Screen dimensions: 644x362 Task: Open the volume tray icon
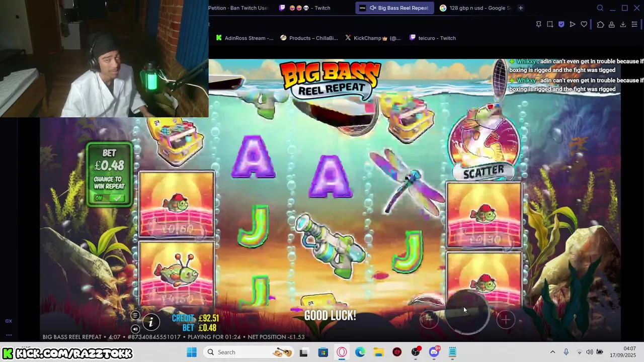point(589,352)
